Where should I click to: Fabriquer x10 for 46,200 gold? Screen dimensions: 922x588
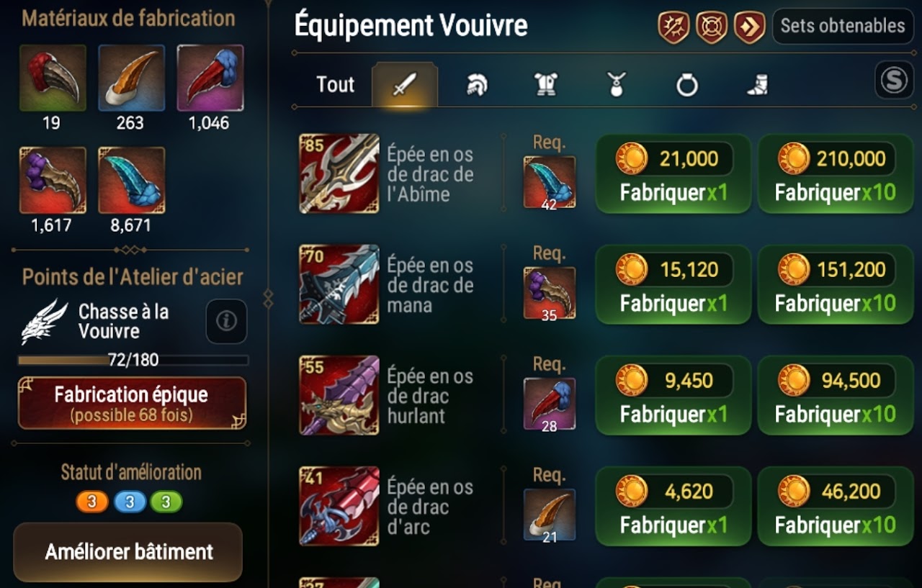[x=836, y=507]
